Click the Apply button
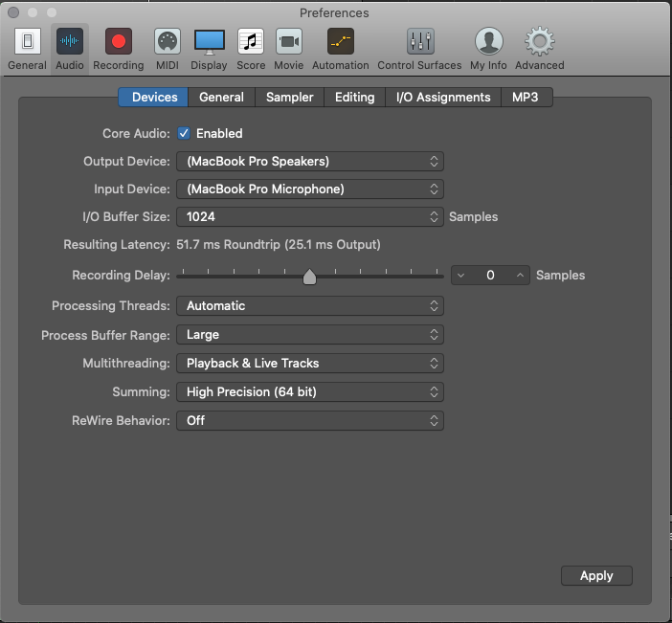Screen dimensions: 672x623 coord(596,576)
